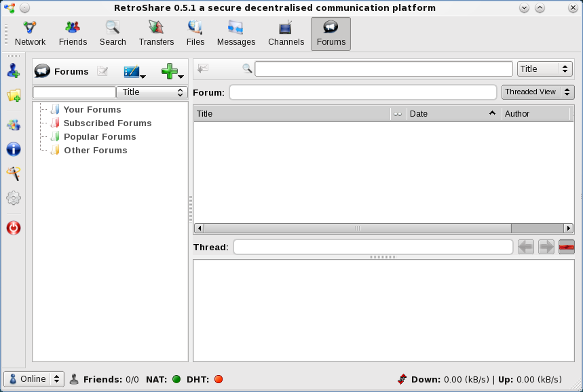Sort threads by Date column

453,114
